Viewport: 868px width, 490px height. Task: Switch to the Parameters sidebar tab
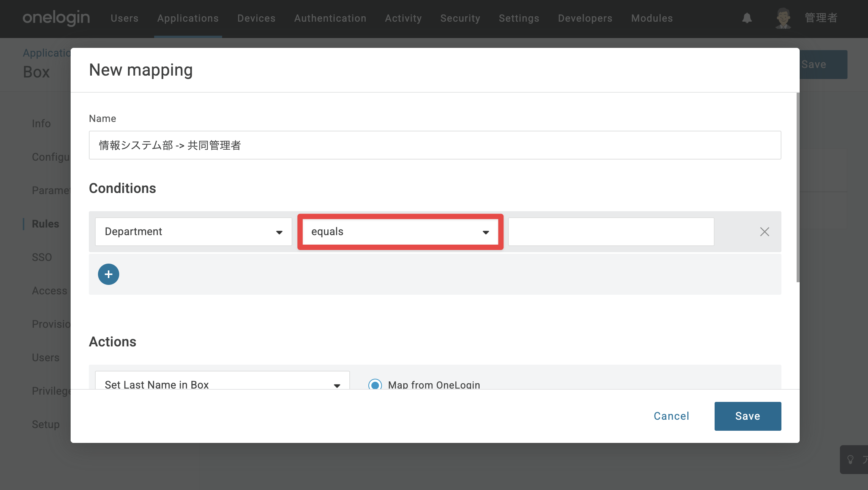[x=51, y=190]
